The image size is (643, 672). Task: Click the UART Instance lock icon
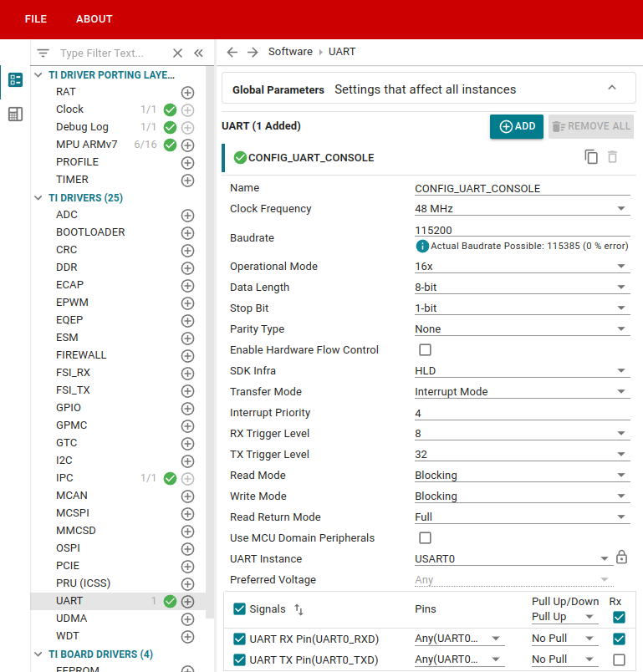(621, 557)
